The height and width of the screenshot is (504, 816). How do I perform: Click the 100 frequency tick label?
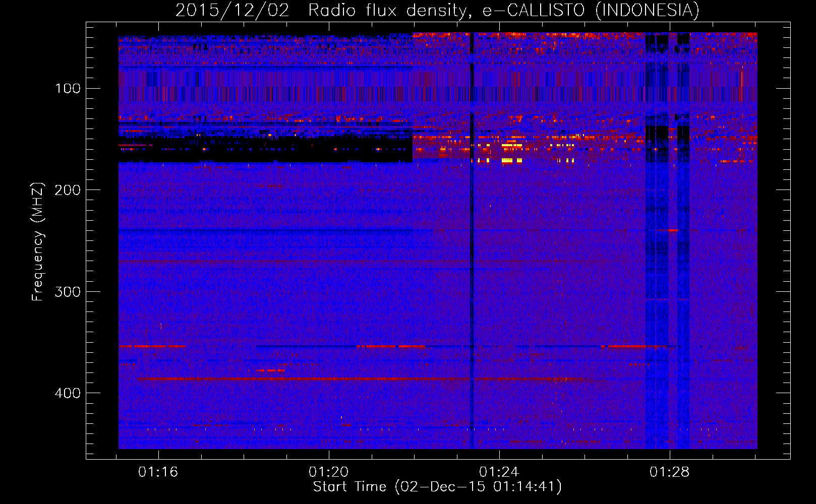(68, 89)
